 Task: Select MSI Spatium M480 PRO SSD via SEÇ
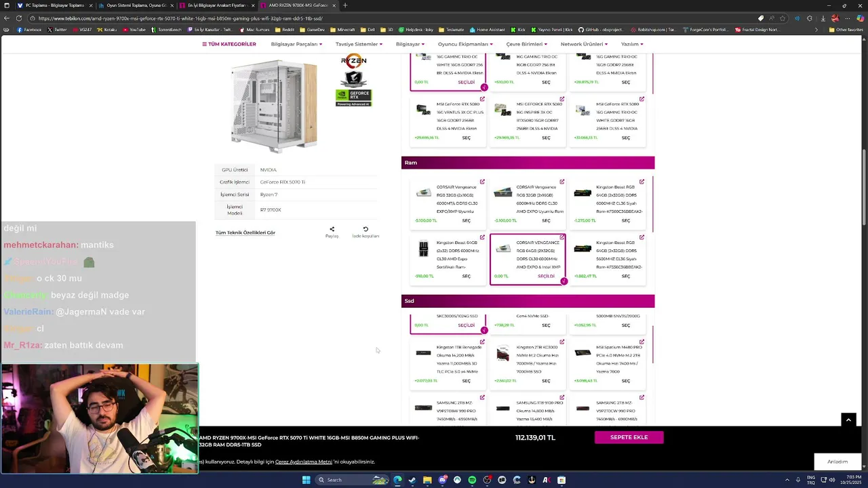pos(626,380)
